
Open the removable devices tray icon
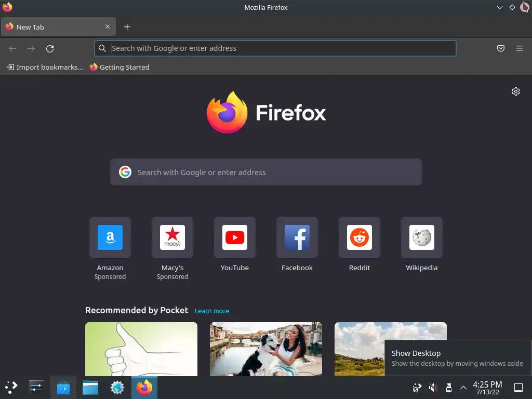pos(449,388)
